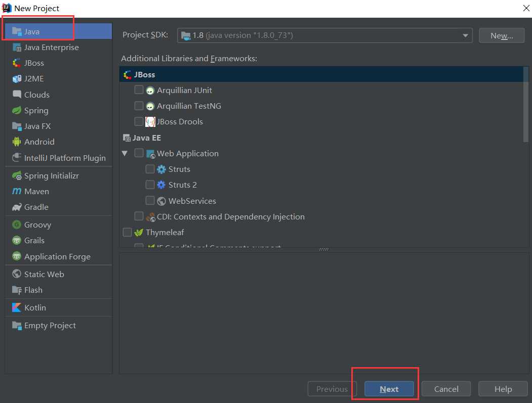Image resolution: width=532 pixels, height=403 pixels.
Task: Select the Spring label in sidebar
Action: tap(36, 111)
